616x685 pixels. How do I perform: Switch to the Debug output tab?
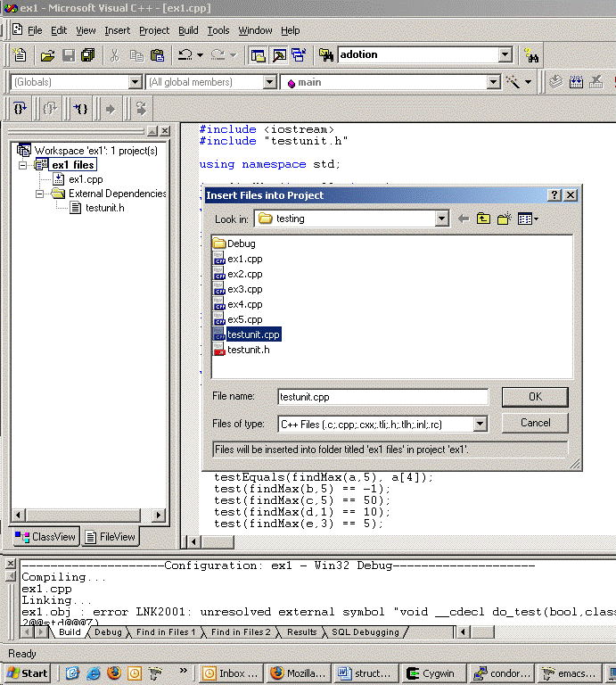[x=108, y=632]
